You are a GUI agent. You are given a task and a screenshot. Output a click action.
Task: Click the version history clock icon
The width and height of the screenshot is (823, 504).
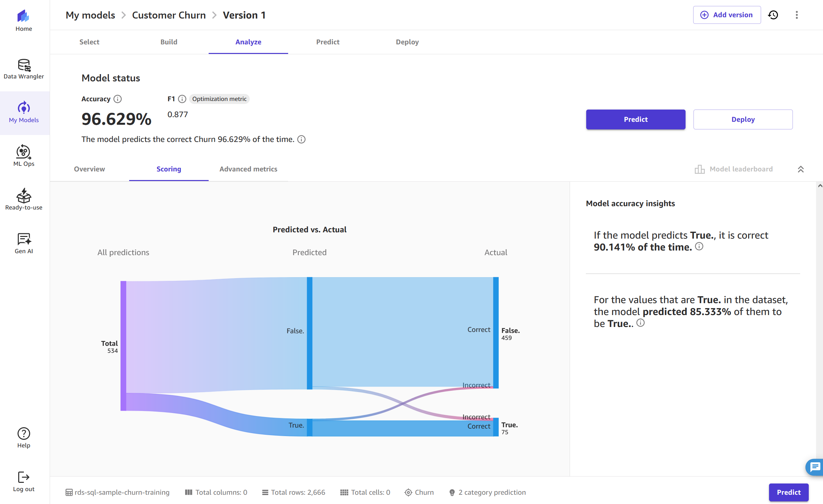[773, 15]
